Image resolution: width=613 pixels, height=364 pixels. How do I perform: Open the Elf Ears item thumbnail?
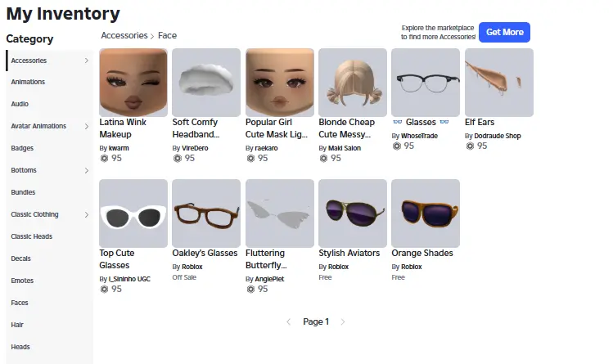pos(499,83)
